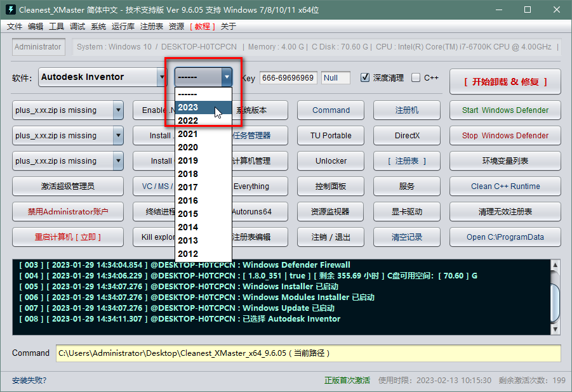Click the Key field 666-69696969
The height and width of the screenshot is (392, 572).
(x=288, y=77)
